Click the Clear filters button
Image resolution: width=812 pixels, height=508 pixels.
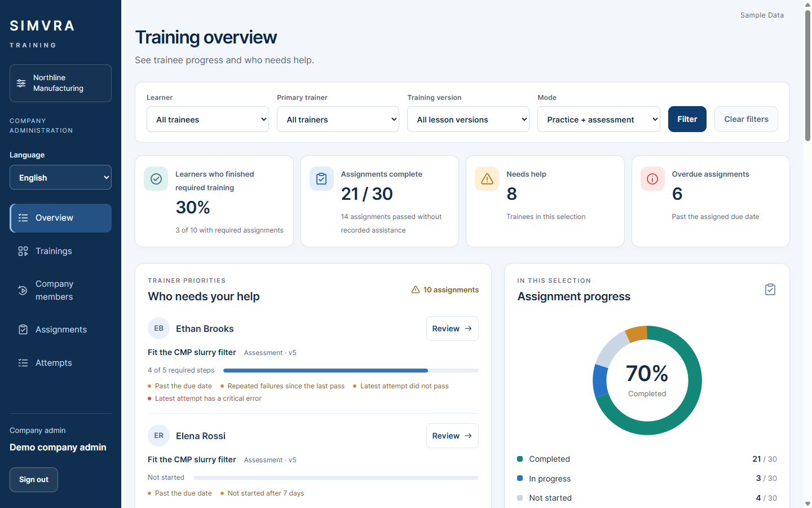pos(746,119)
